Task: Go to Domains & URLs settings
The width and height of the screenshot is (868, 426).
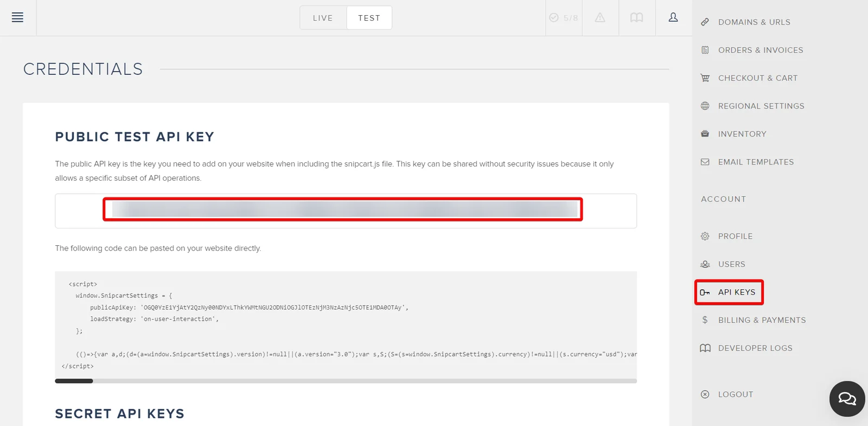Action: (x=754, y=22)
